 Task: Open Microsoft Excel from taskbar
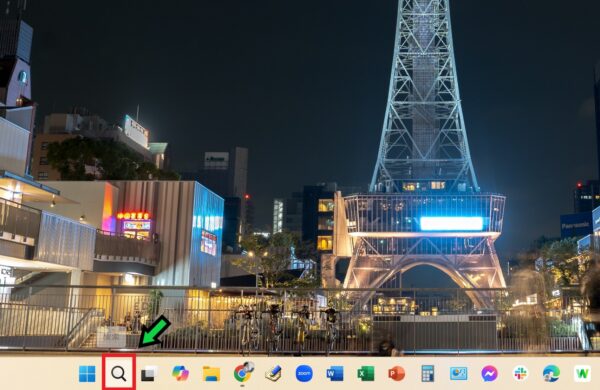[366, 374]
